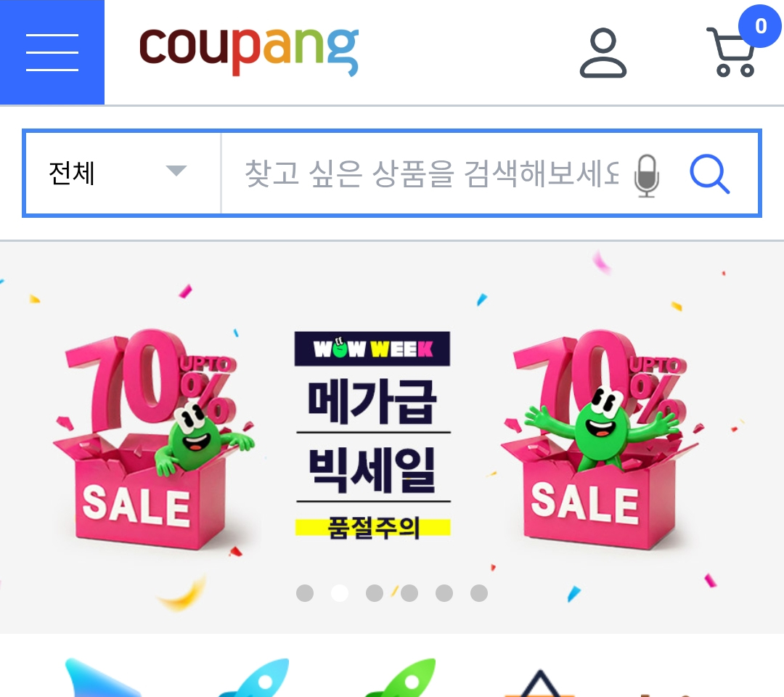784x697 pixels.
Task: Open the shopping cart
Action: [x=732, y=52]
